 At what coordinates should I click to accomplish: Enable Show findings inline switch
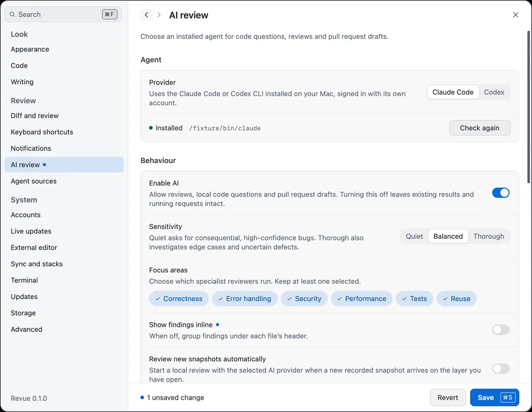(500, 330)
